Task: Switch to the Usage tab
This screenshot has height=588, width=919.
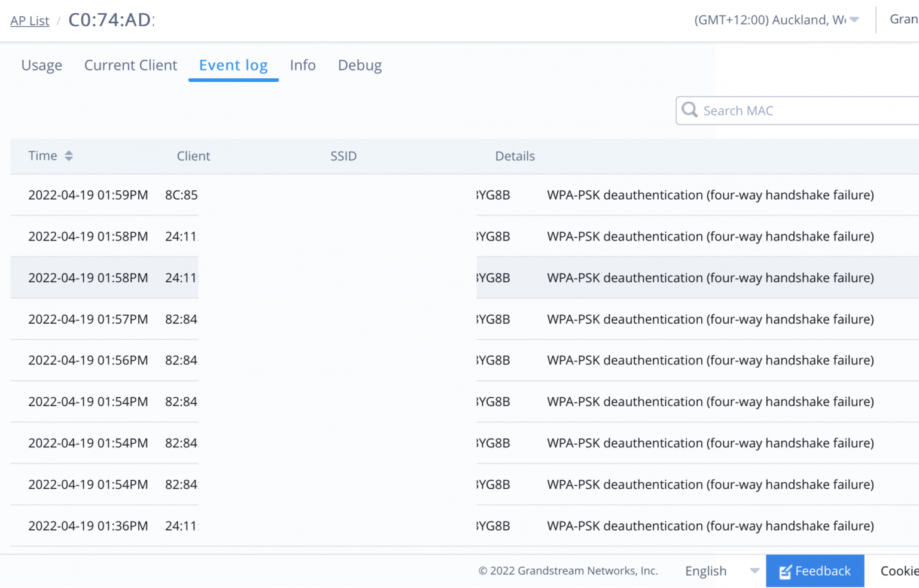Action: [41, 65]
